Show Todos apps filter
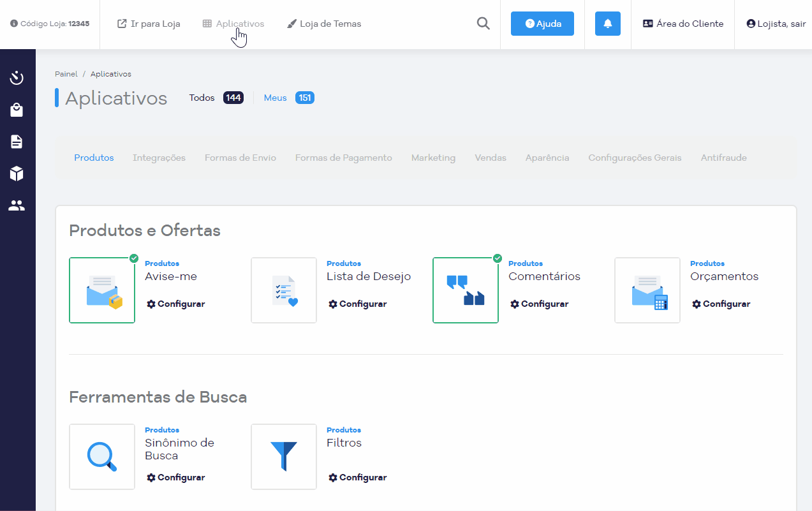Image resolution: width=812 pixels, height=511 pixels. click(202, 98)
